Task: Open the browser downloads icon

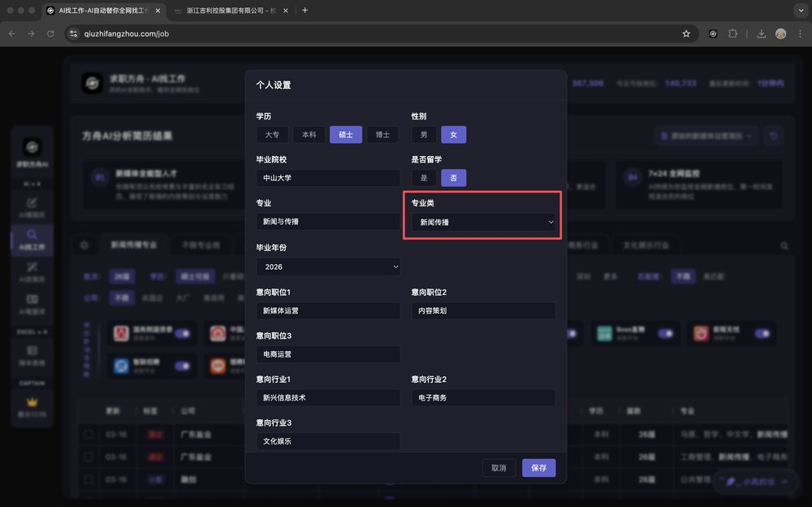Action: (x=762, y=33)
